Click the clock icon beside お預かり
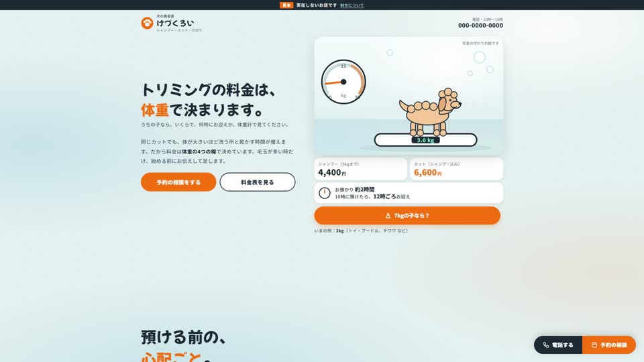Screen dimensions: 644x362 325,193
